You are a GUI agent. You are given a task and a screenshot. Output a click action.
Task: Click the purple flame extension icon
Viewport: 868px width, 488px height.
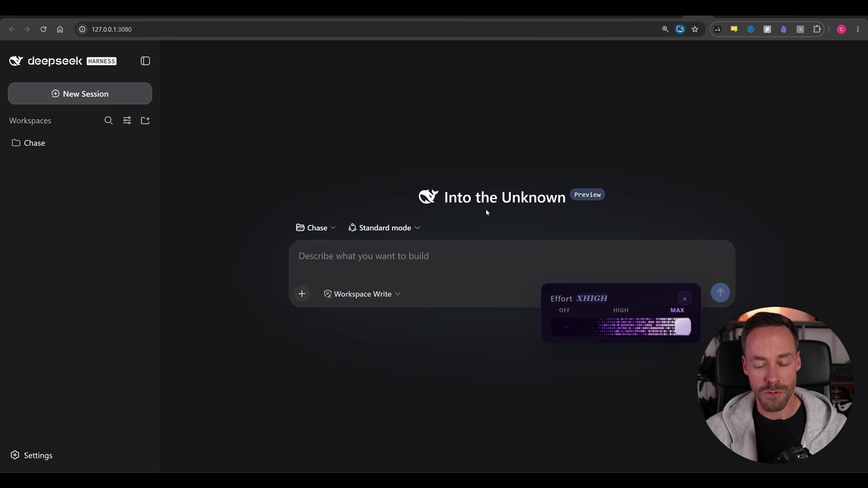(783, 29)
